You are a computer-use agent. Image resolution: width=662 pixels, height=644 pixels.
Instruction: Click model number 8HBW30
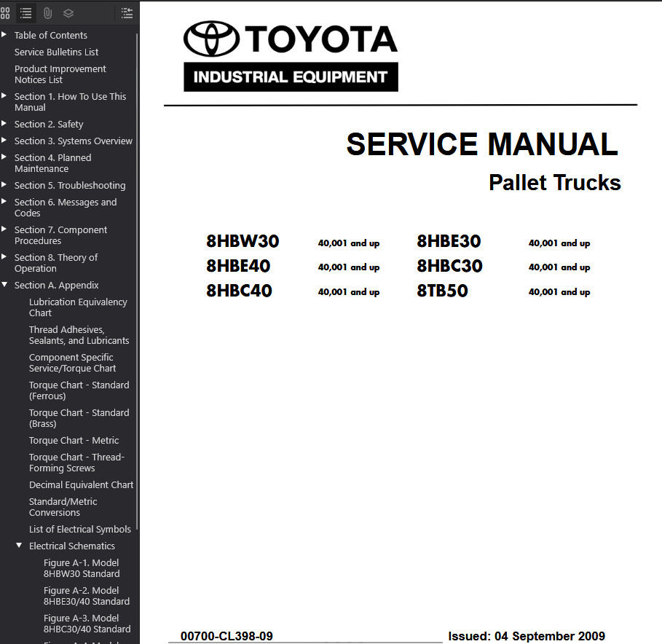(243, 241)
